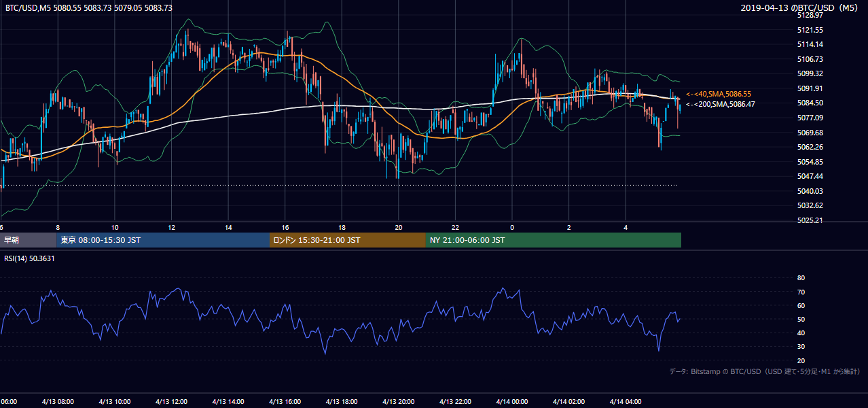
Task: Click the 5084.50 price axis label
Action: coord(811,103)
